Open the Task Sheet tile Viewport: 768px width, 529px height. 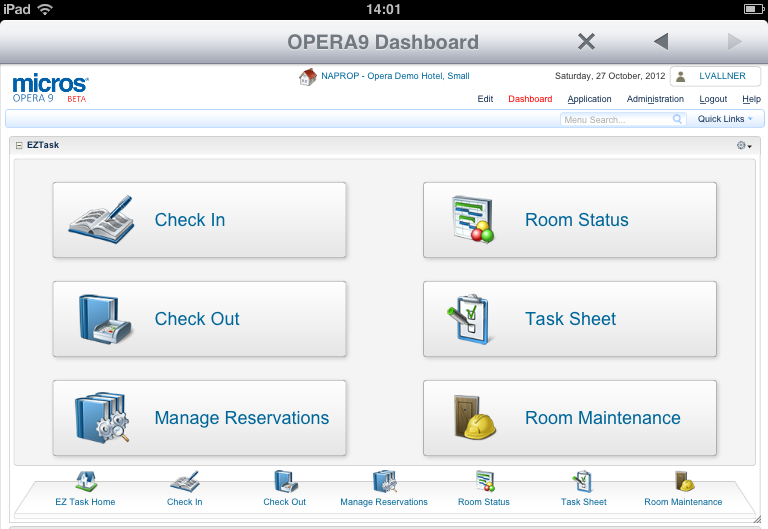coord(570,319)
